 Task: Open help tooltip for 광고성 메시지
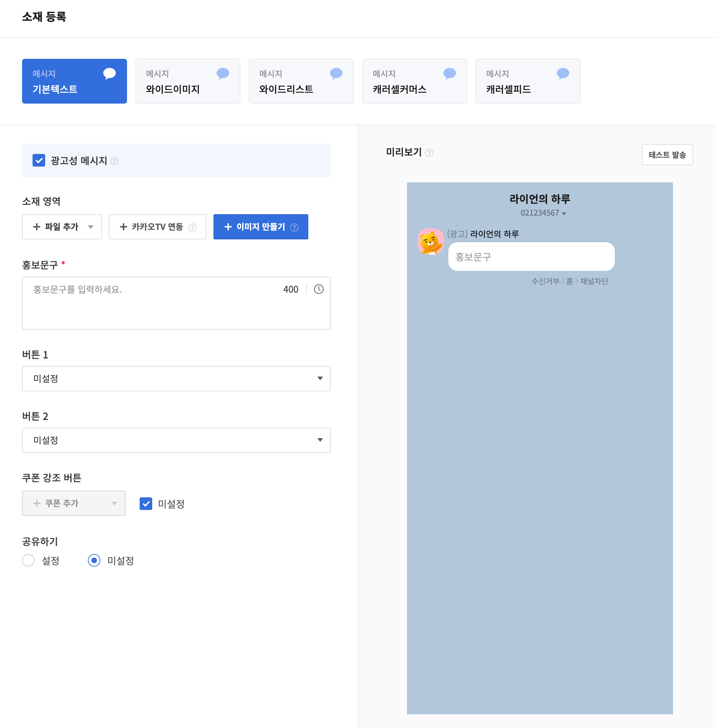tap(115, 161)
